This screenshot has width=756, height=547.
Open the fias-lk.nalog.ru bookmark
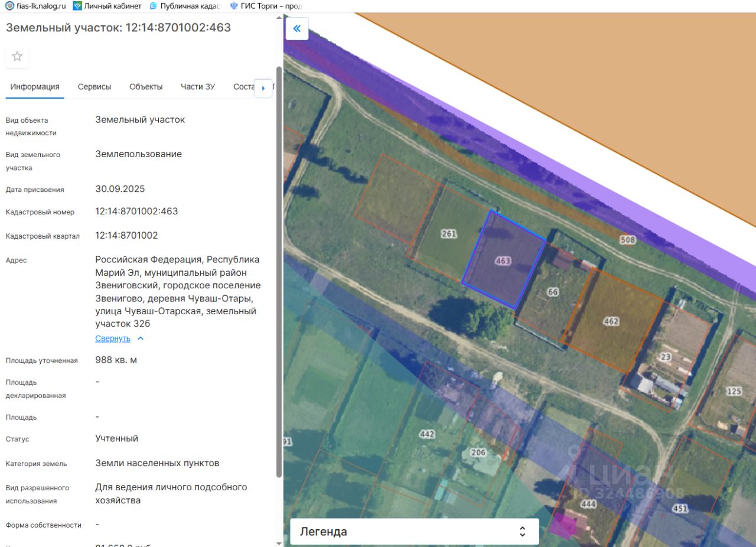[x=35, y=6]
